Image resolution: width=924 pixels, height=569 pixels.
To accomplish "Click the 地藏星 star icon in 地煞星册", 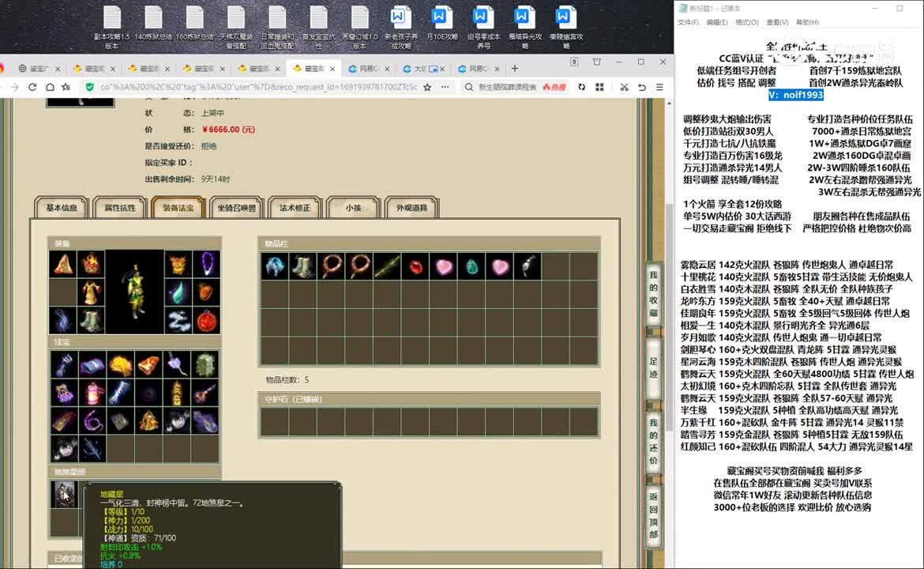I will pos(64,494).
